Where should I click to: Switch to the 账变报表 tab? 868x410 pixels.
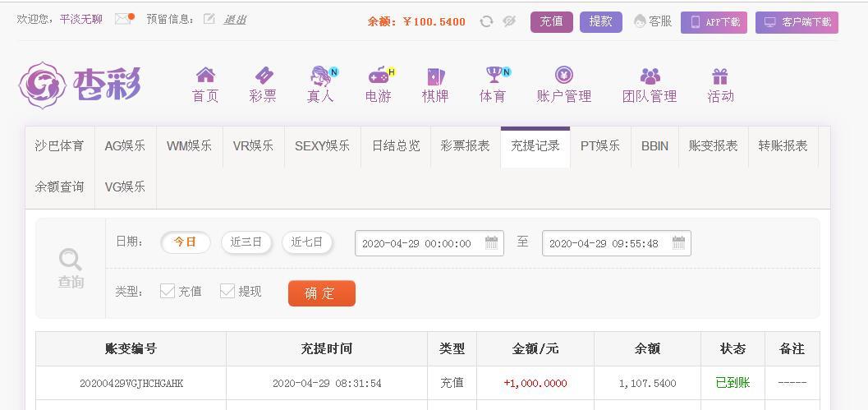point(714,147)
